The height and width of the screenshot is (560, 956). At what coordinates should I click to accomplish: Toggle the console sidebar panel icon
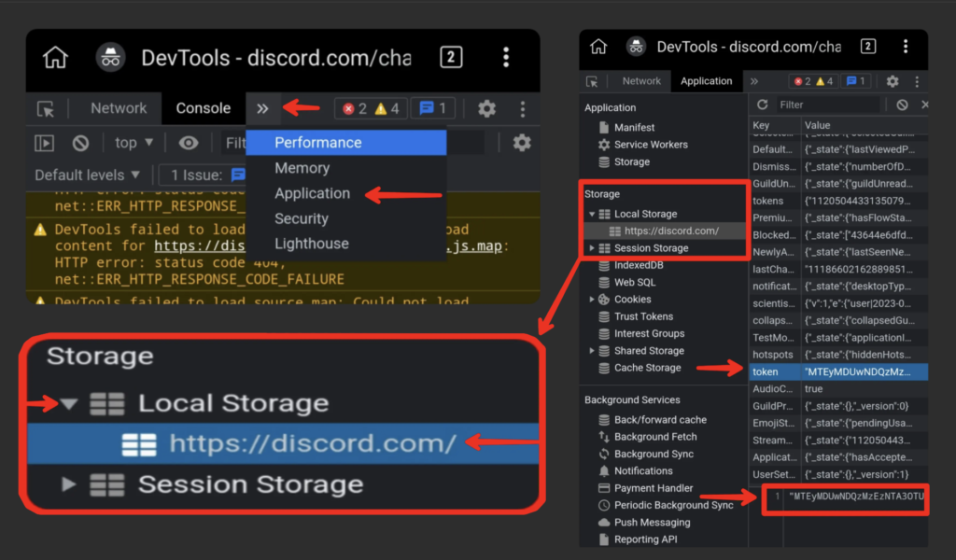coord(44,143)
